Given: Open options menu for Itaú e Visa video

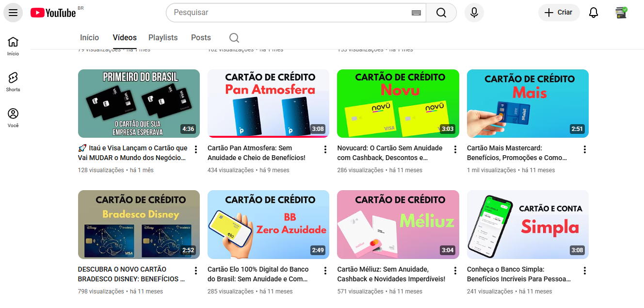Looking at the screenshot, I should point(196,149).
